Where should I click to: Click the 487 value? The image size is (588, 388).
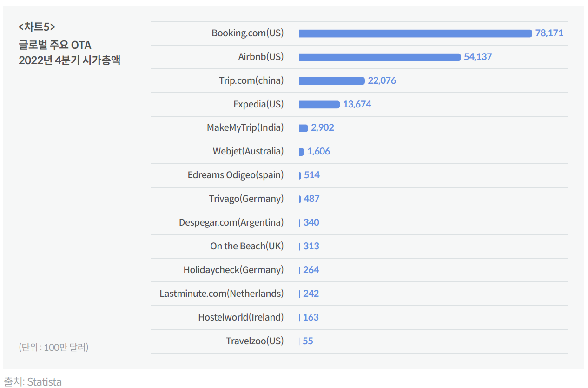[x=311, y=199]
